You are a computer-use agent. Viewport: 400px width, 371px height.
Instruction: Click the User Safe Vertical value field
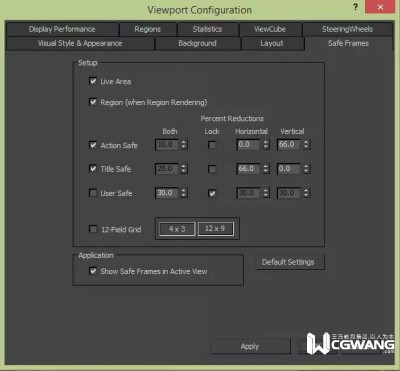pos(289,193)
